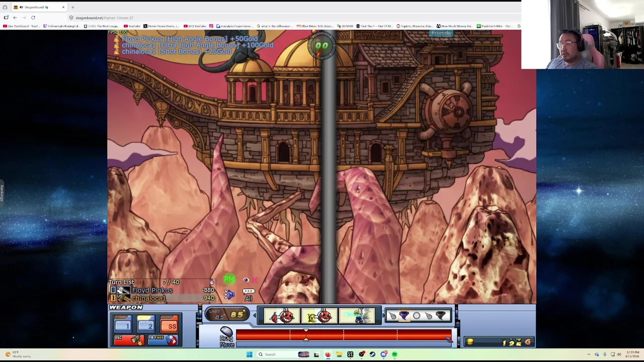This screenshot has width=644, height=362.
Task: Open Firefox from the taskbar
Action: tap(328, 354)
